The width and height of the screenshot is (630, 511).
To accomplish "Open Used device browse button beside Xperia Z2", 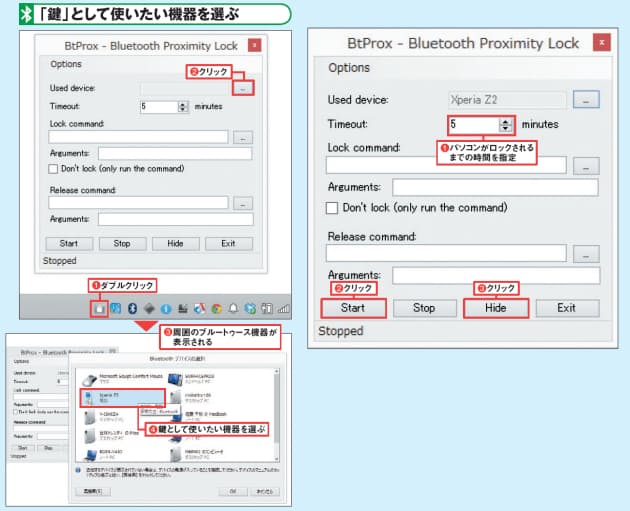I will click(586, 99).
